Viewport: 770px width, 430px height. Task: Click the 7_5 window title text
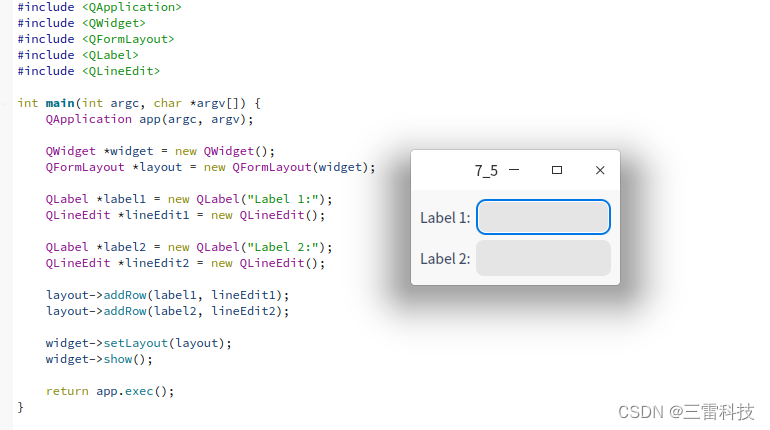[x=486, y=170]
